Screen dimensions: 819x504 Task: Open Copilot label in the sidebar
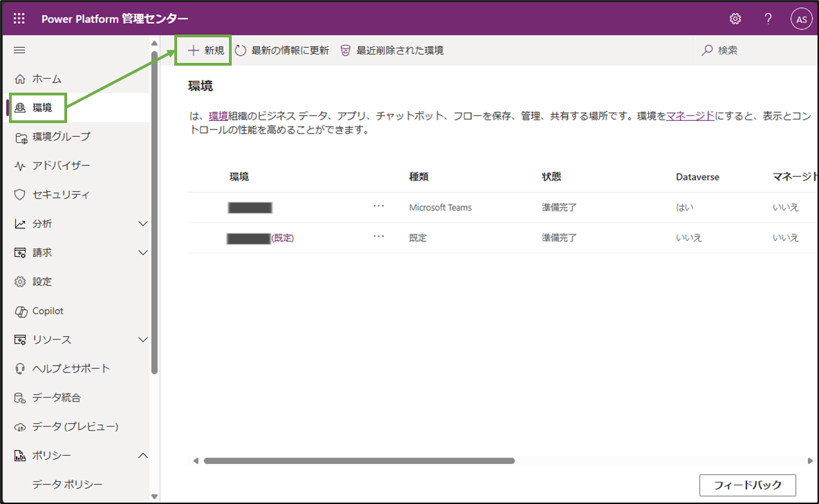[48, 310]
